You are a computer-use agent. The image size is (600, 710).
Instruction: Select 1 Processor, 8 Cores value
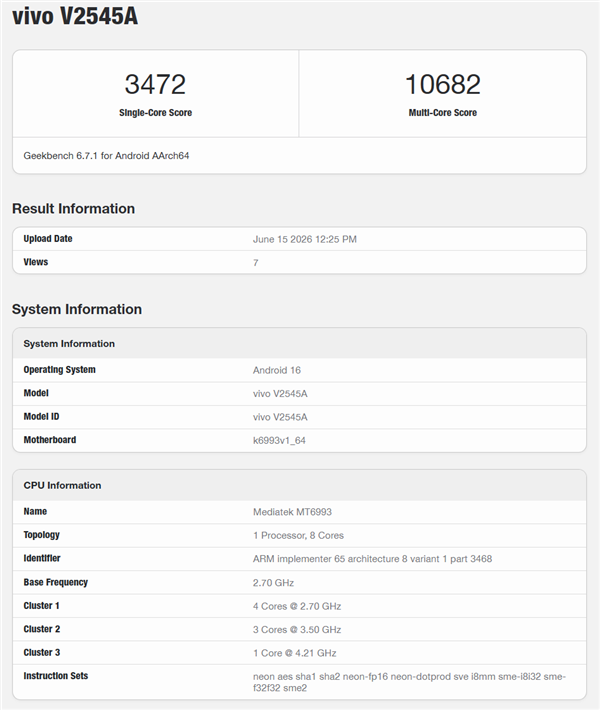point(298,535)
